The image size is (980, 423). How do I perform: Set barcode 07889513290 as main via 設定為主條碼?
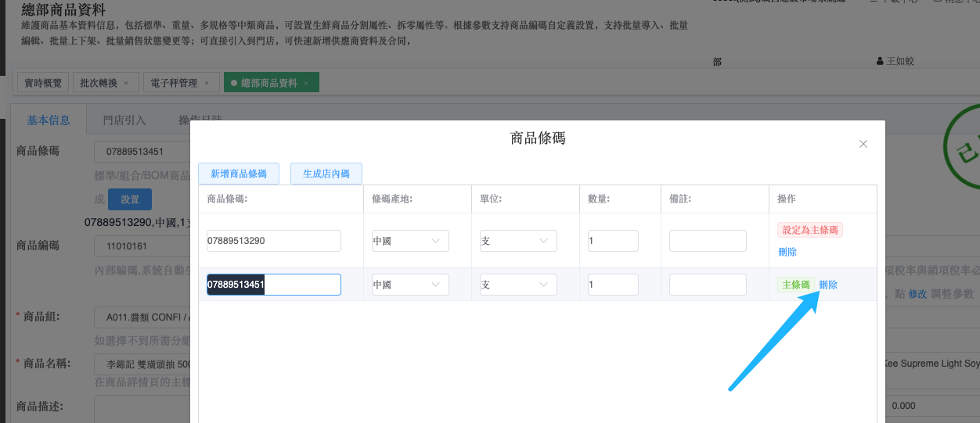point(809,230)
